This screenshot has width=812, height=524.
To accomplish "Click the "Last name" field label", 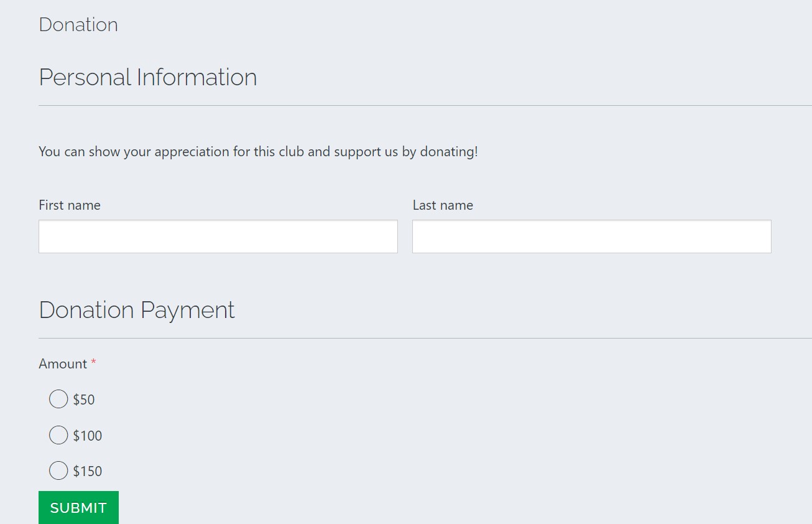I will 443,205.
